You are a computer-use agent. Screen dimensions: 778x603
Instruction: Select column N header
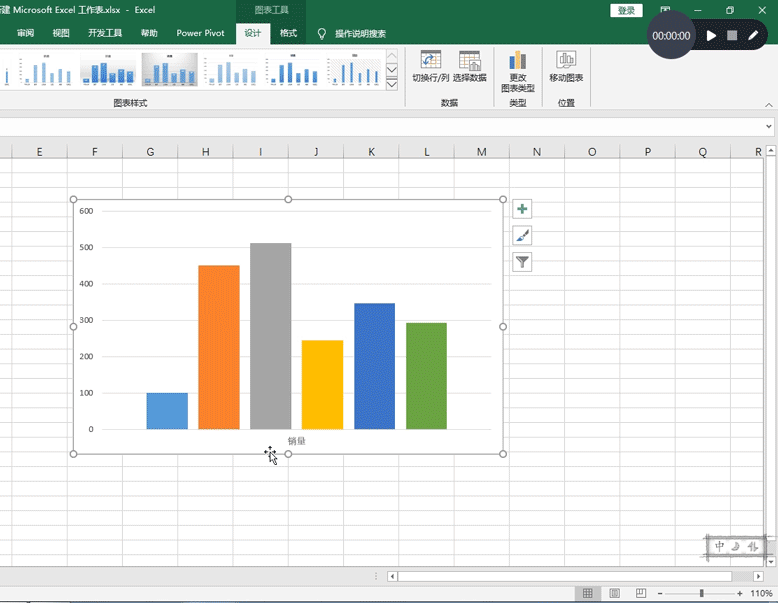537,152
